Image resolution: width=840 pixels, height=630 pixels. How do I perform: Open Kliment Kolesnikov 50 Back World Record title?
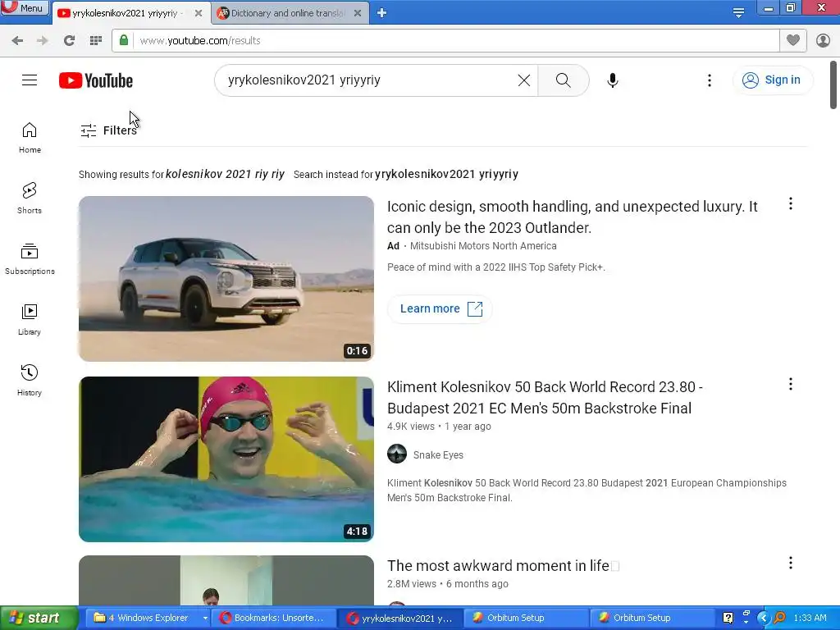(x=545, y=398)
